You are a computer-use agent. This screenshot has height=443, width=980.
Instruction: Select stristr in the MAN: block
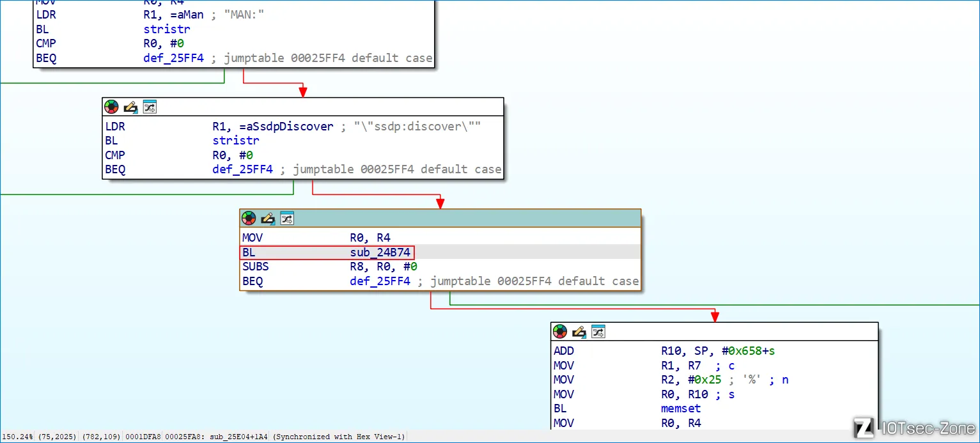pos(167,29)
